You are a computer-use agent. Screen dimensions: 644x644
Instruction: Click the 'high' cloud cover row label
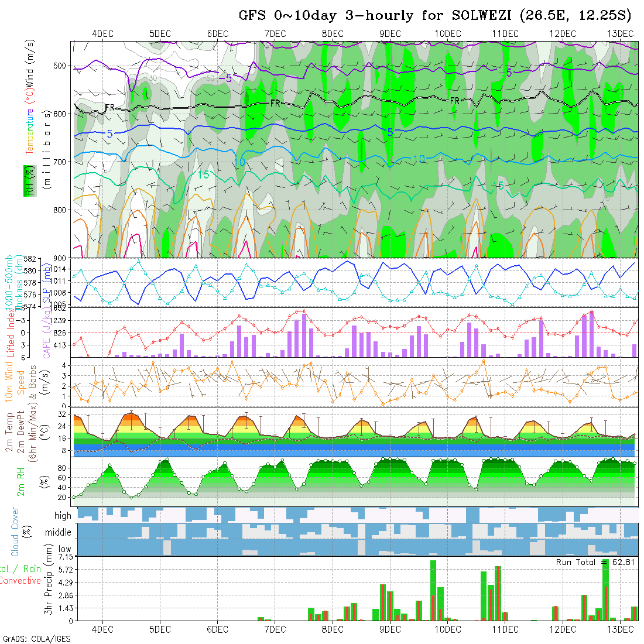tap(63, 515)
